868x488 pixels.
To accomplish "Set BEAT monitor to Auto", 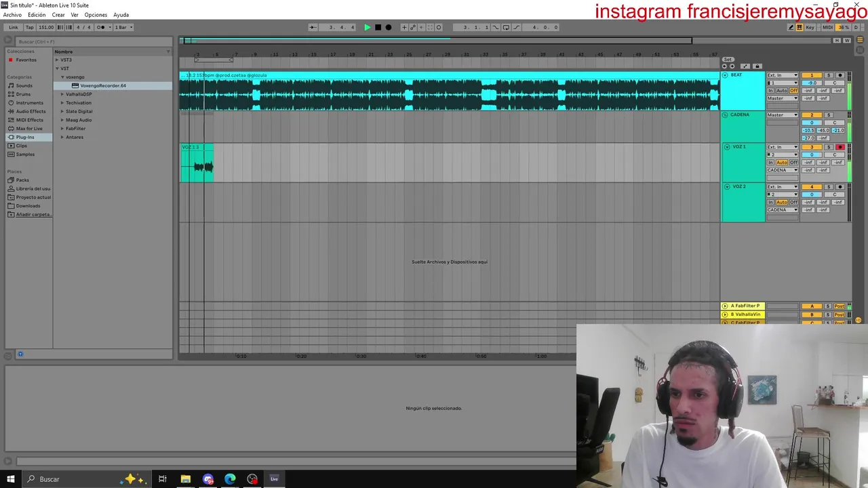I will coord(782,91).
